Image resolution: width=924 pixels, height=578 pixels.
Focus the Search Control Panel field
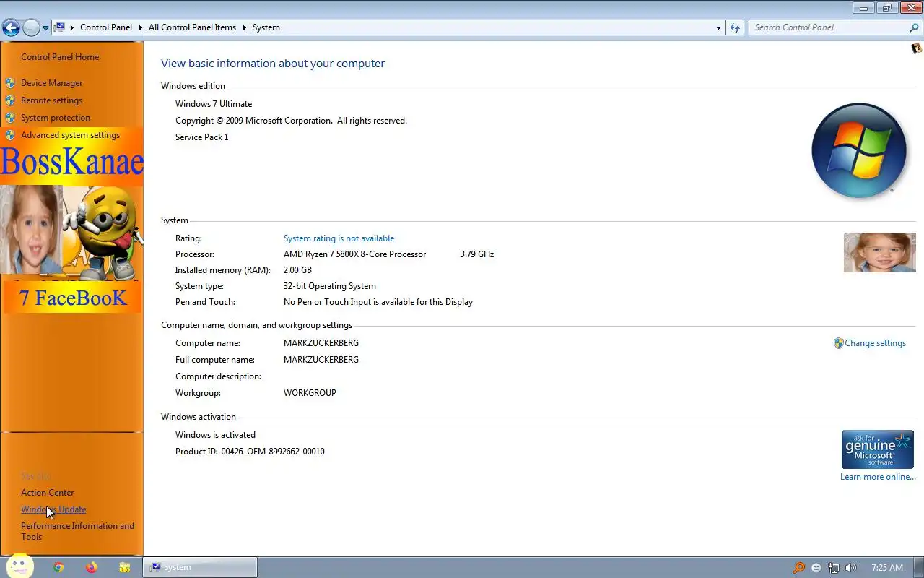pyautogui.click(x=828, y=27)
